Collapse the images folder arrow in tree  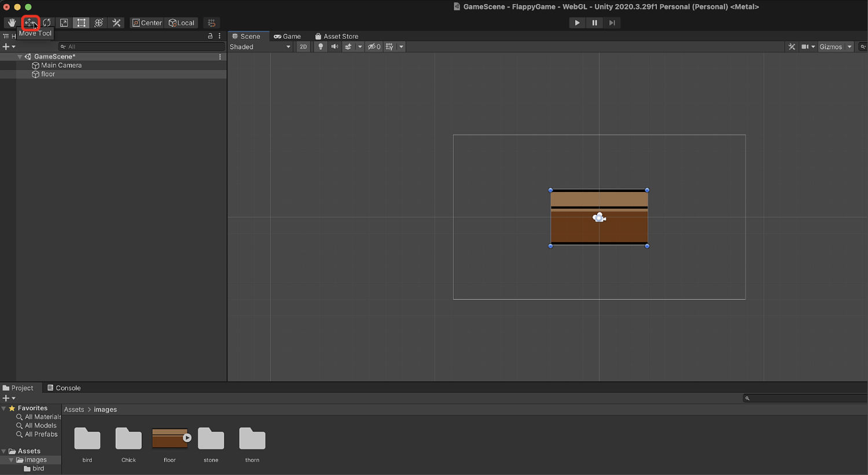point(11,460)
